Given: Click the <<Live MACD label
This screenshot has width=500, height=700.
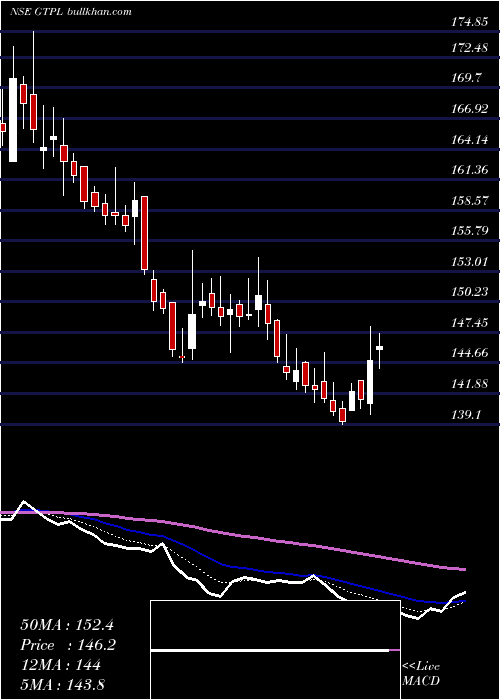Looking at the screenshot, I should [x=421, y=673].
